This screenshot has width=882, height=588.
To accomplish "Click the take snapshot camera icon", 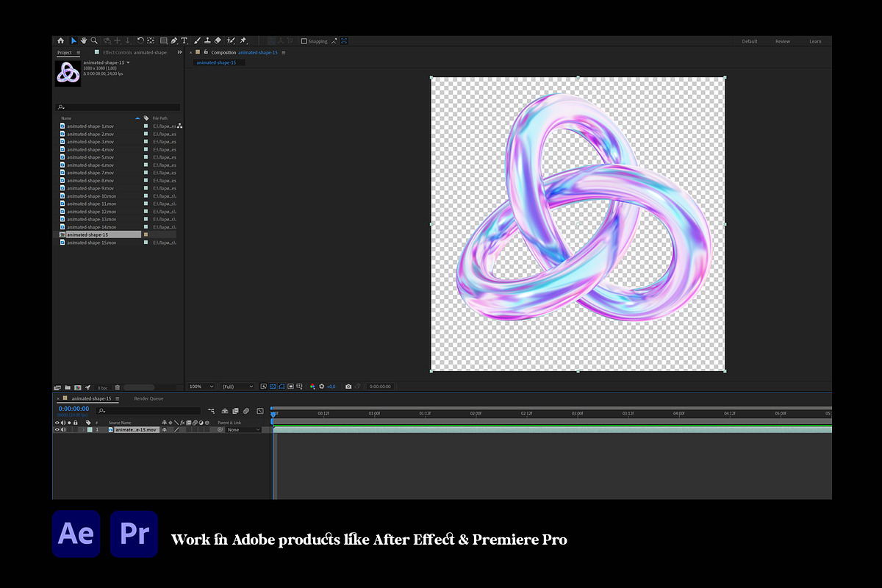I will (x=348, y=387).
